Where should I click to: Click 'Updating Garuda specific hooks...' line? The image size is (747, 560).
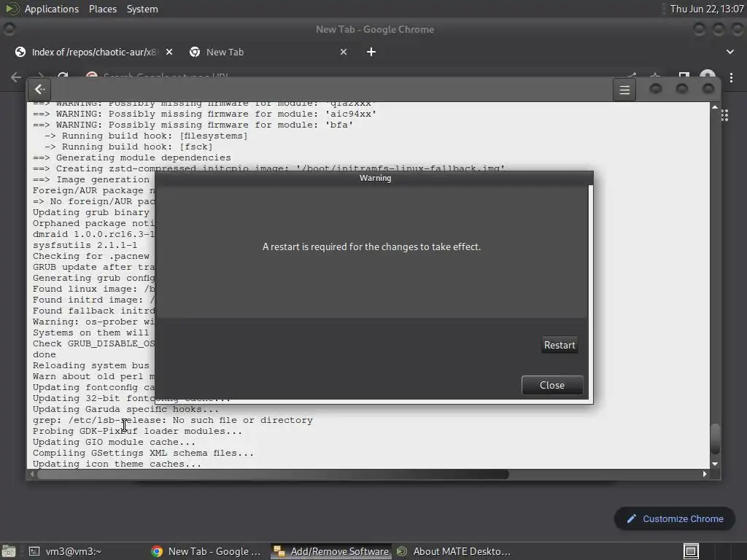click(125, 409)
